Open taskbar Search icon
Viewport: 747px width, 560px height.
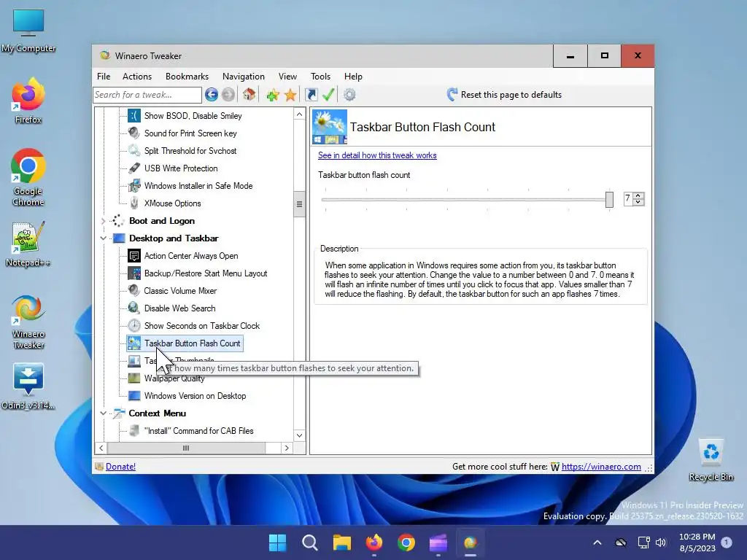(x=309, y=542)
